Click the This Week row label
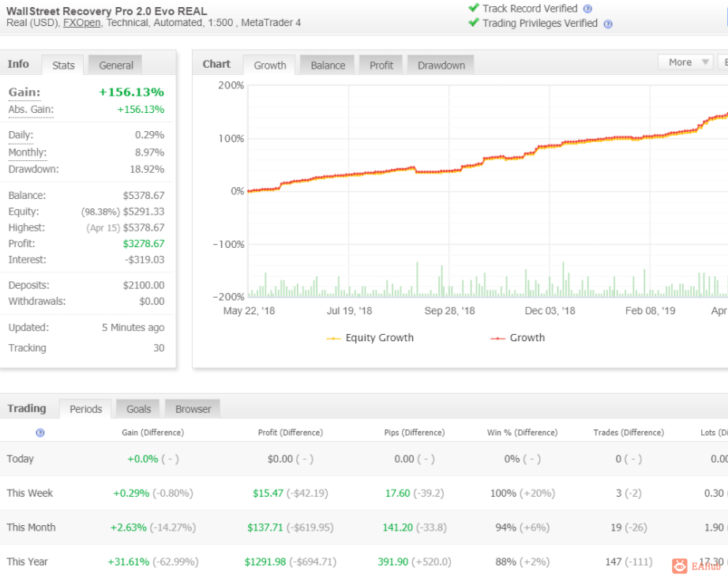 (30, 493)
